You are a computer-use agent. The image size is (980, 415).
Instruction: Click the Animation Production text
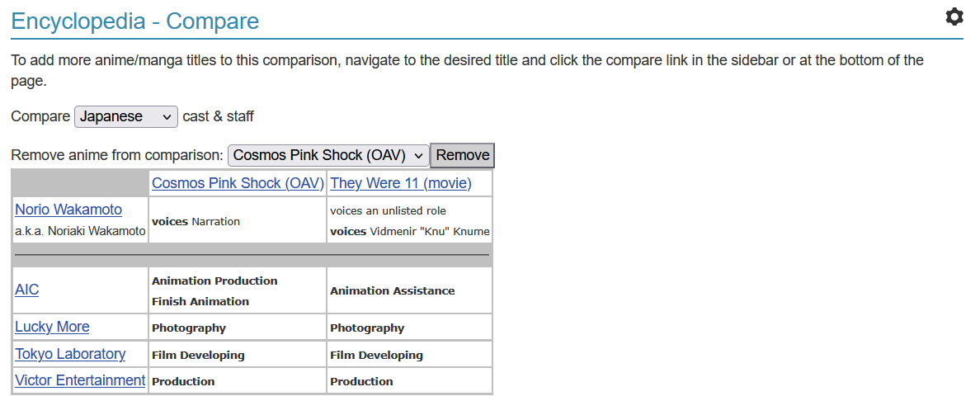[214, 281]
